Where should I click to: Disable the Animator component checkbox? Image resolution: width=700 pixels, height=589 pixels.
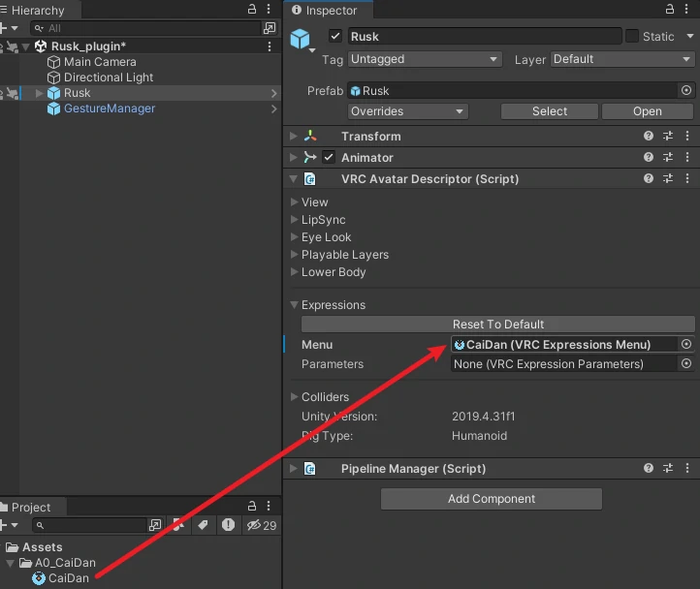[329, 158]
